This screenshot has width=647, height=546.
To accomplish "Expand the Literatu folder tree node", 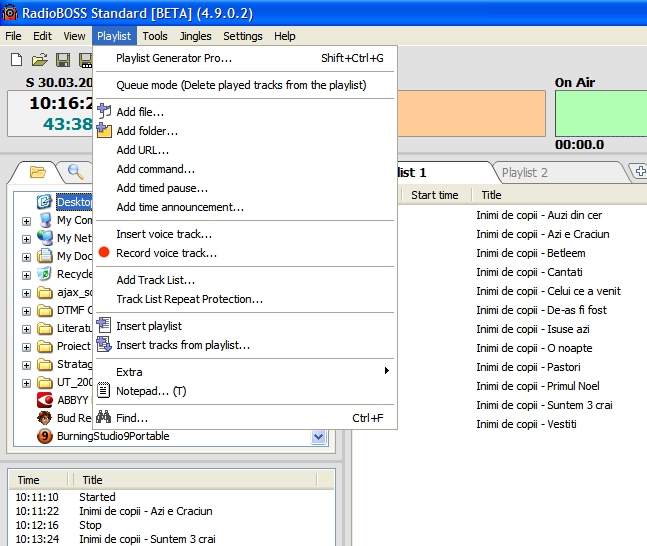I will point(26,329).
